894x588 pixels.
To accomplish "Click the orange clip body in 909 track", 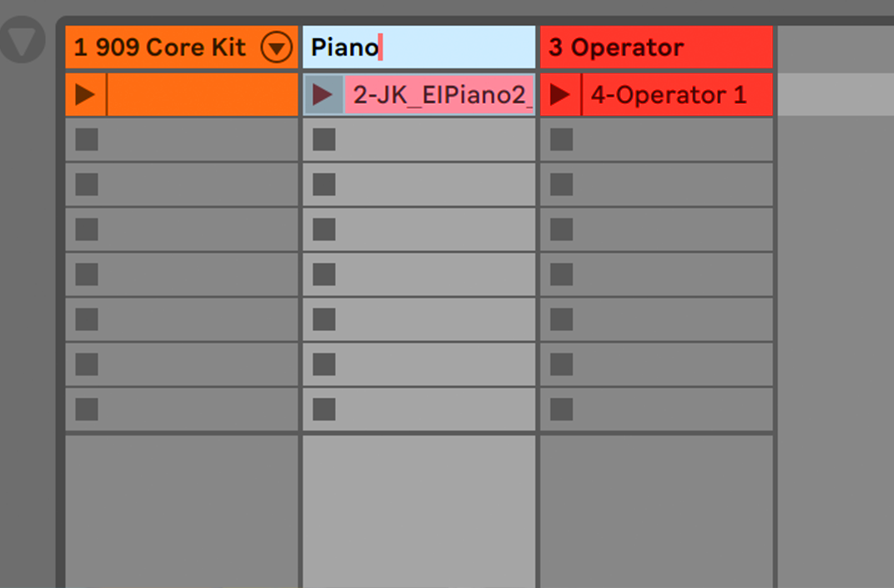I will 202,94.
